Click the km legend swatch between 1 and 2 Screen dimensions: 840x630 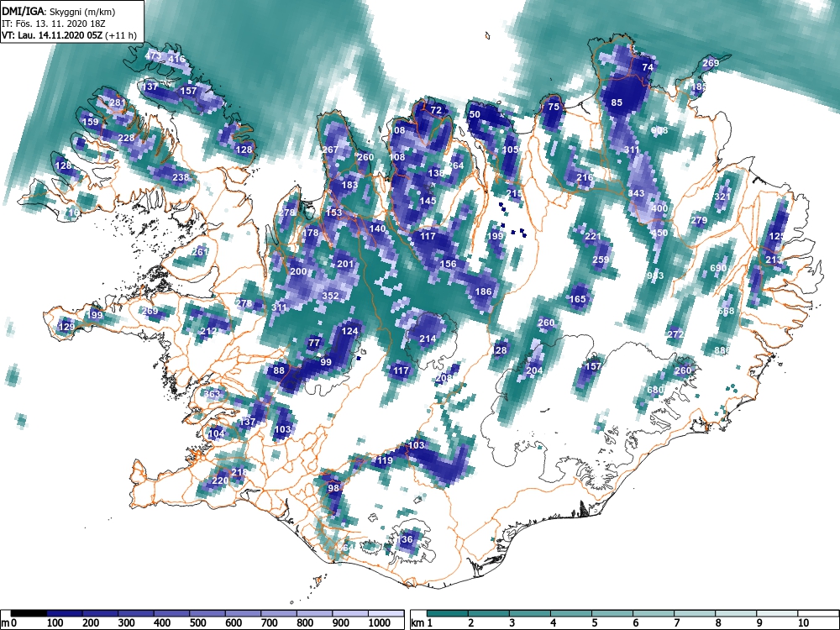click(448, 614)
